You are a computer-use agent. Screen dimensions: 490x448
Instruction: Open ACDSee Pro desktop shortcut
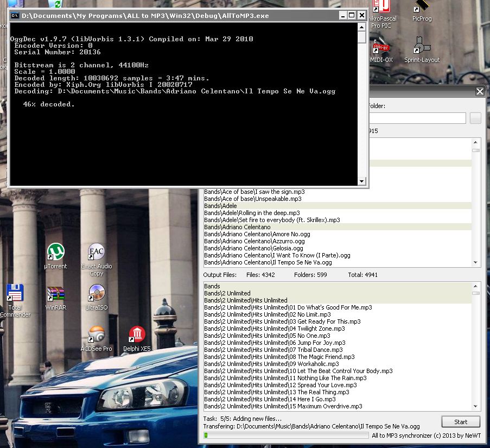click(x=96, y=335)
